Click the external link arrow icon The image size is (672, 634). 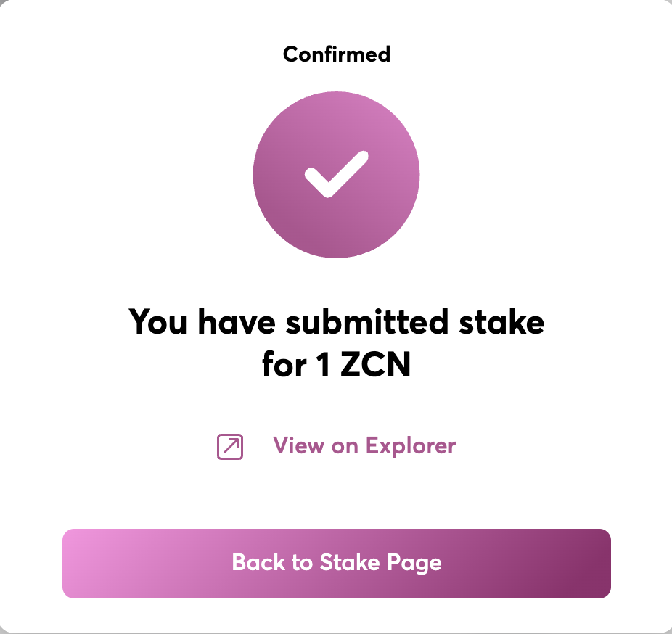click(x=230, y=446)
